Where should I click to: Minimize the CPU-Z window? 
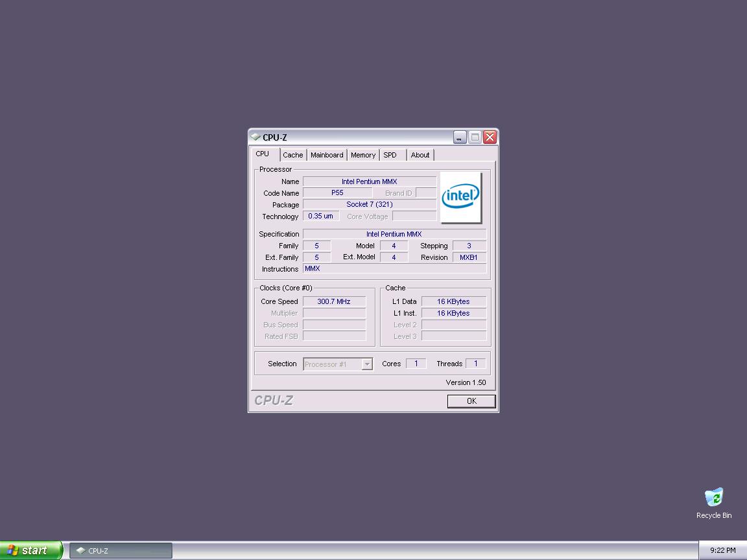(x=459, y=137)
